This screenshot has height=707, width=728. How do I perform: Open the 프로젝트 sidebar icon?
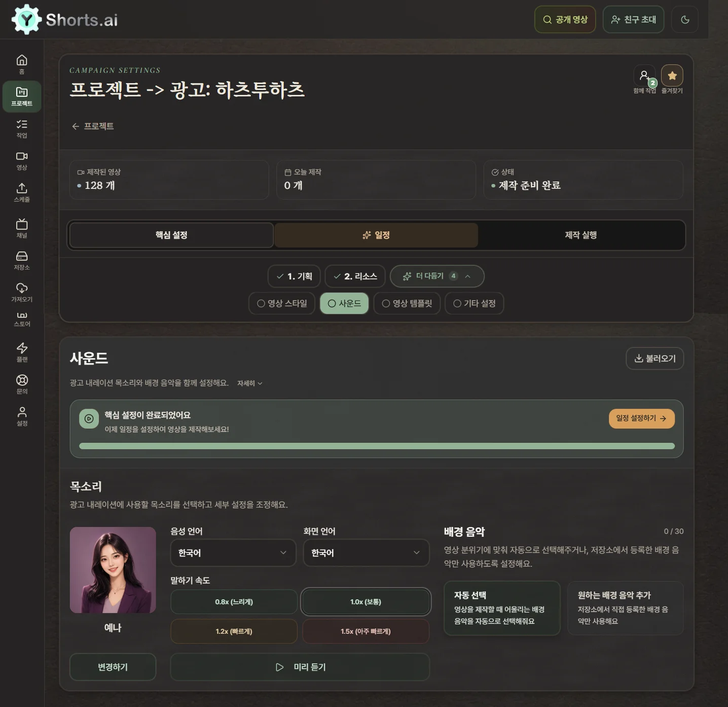tap(22, 96)
